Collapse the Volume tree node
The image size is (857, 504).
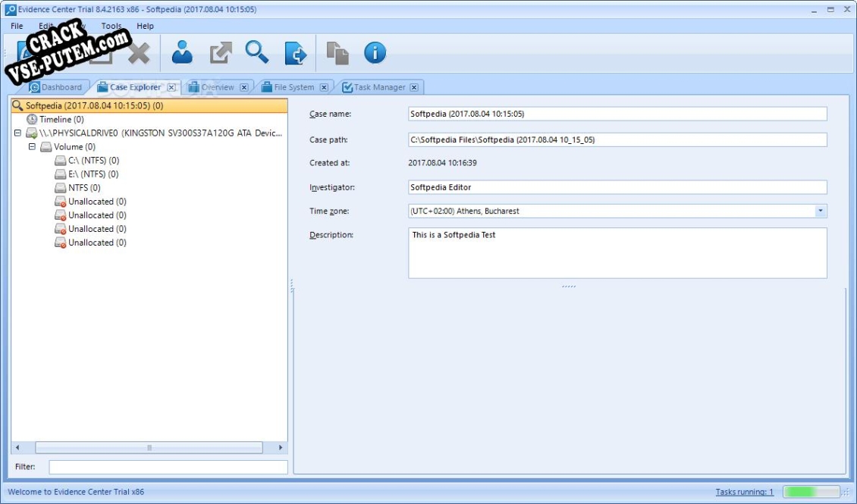click(32, 146)
